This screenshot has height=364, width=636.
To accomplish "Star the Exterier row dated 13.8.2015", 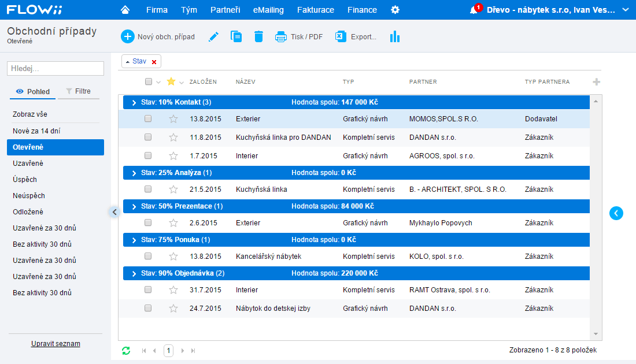I will coord(173,119).
